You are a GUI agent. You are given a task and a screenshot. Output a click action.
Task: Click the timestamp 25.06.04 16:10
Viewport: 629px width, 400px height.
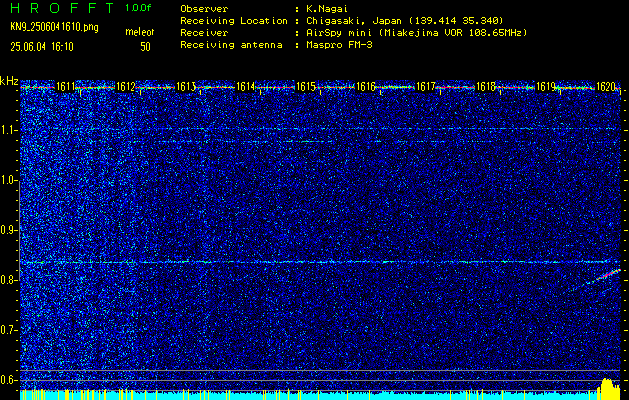tap(42, 47)
